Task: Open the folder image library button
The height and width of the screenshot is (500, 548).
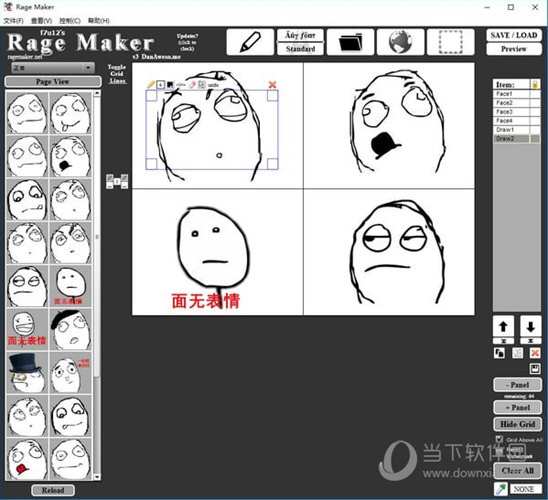Action: (350, 42)
